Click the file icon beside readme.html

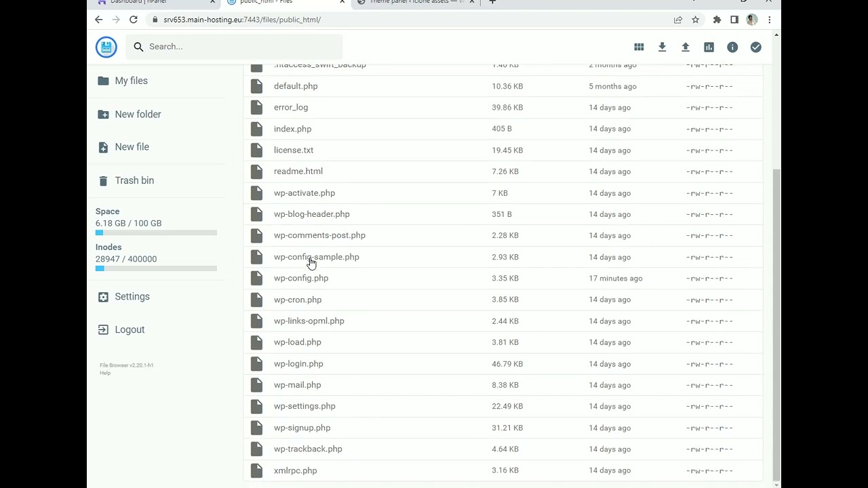pyautogui.click(x=256, y=171)
